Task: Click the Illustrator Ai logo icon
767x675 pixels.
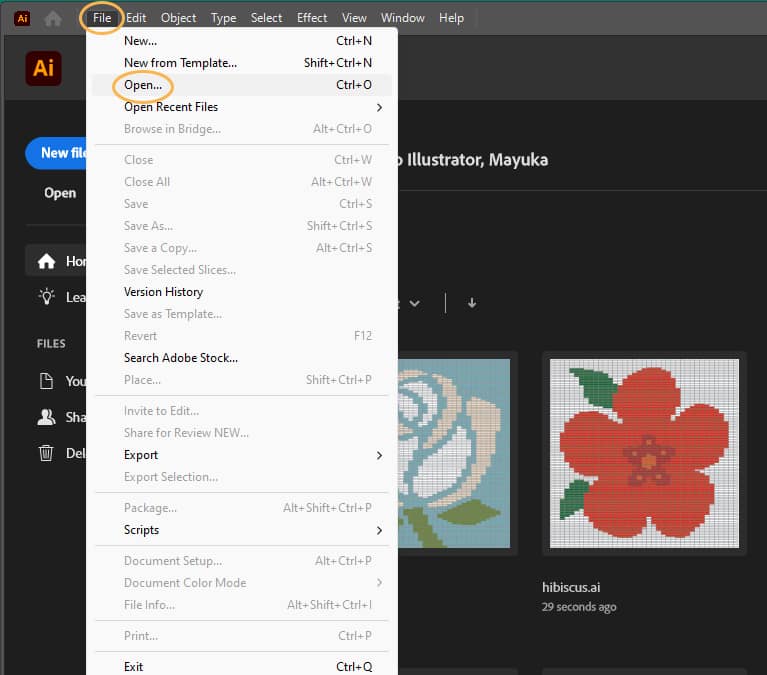Action: (x=43, y=68)
